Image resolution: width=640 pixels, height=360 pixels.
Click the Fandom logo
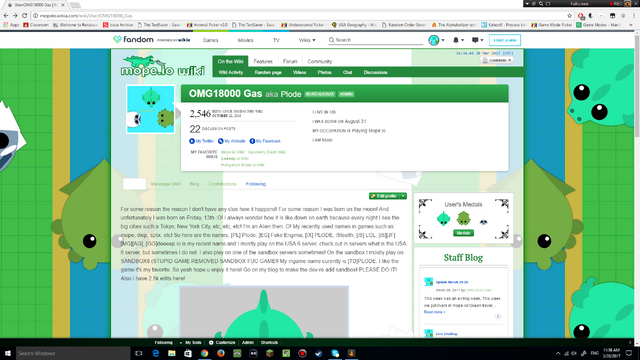133,40
